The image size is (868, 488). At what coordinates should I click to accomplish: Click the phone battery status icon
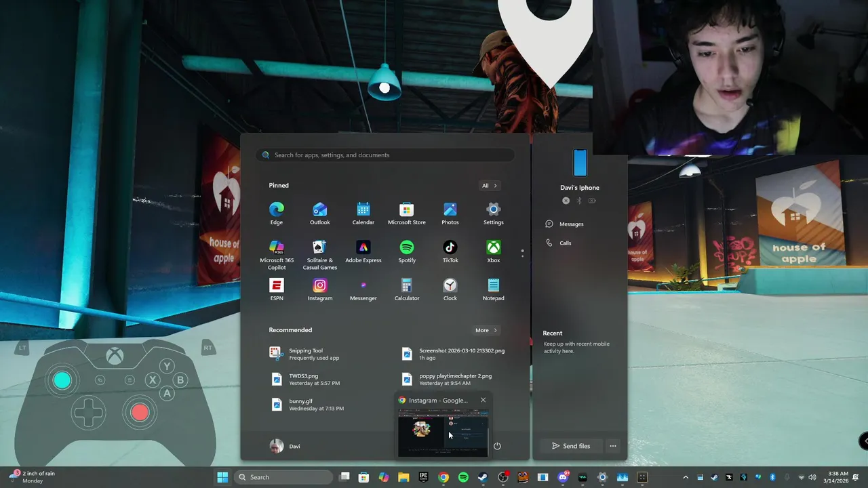pyautogui.click(x=592, y=201)
